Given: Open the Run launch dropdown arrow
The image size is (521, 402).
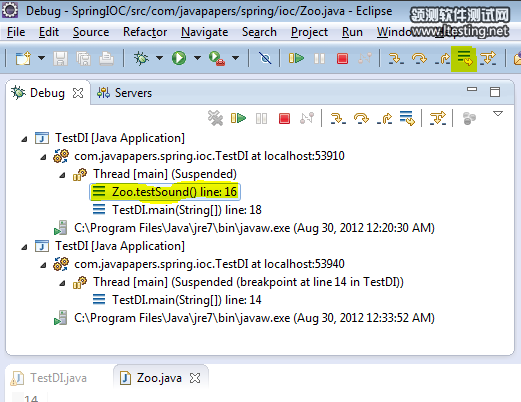Looking at the screenshot, I should (x=197, y=58).
